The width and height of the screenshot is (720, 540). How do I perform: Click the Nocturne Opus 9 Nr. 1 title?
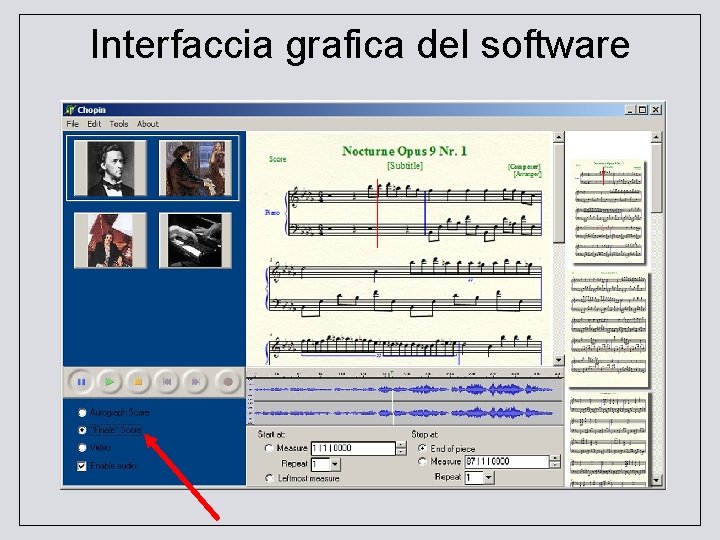(405, 151)
